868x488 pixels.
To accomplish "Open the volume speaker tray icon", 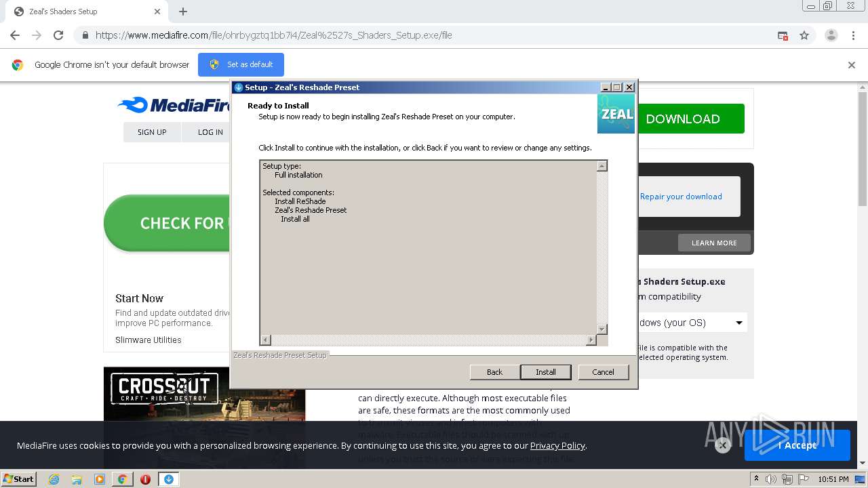I will (x=771, y=479).
